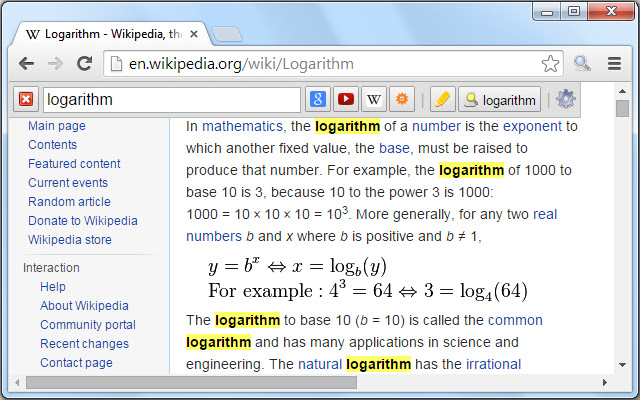Go back to the previous page

[27, 64]
